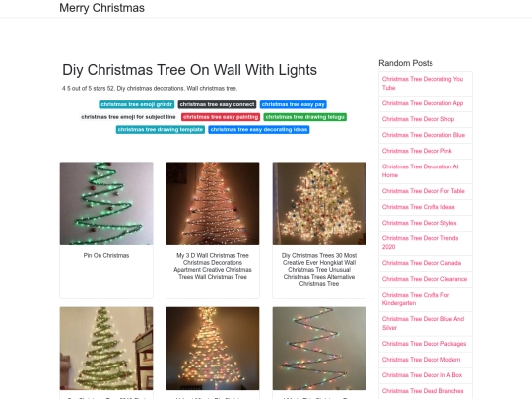Go to Christmas Tree Decor Shop post

pos(418,119)
